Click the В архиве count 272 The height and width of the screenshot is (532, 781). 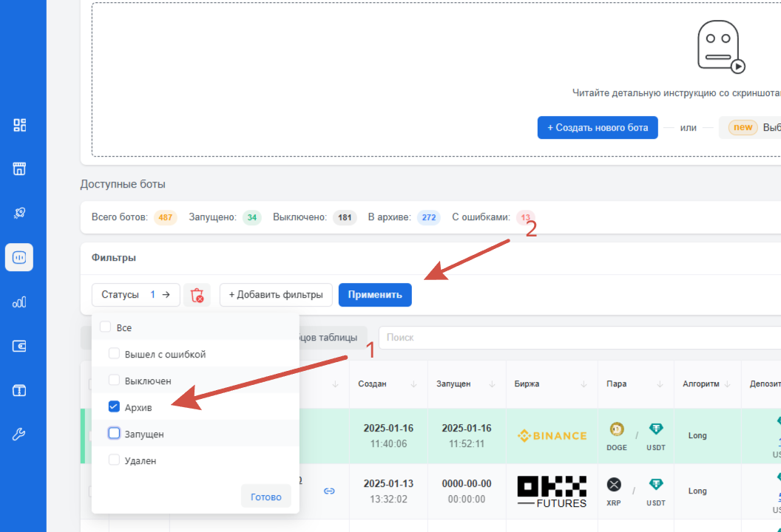click(x=429, y=217)
